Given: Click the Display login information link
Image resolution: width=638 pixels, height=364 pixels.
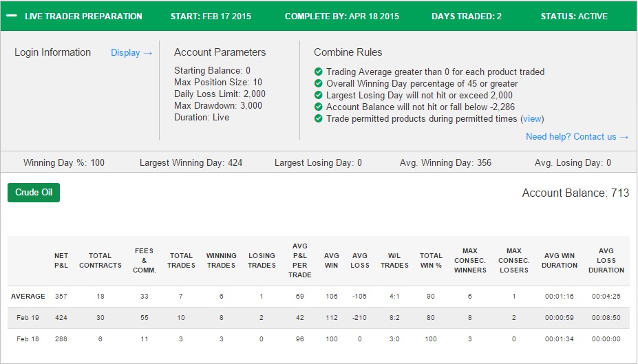Looking at the screenshot, I should pyautogui.click(x=131, y=53).
